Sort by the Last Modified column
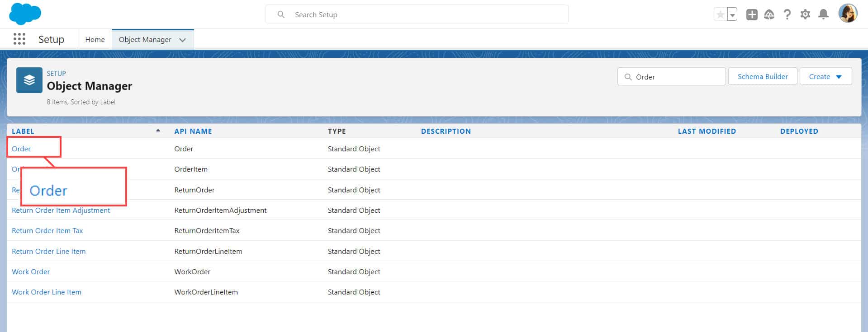 707,131
